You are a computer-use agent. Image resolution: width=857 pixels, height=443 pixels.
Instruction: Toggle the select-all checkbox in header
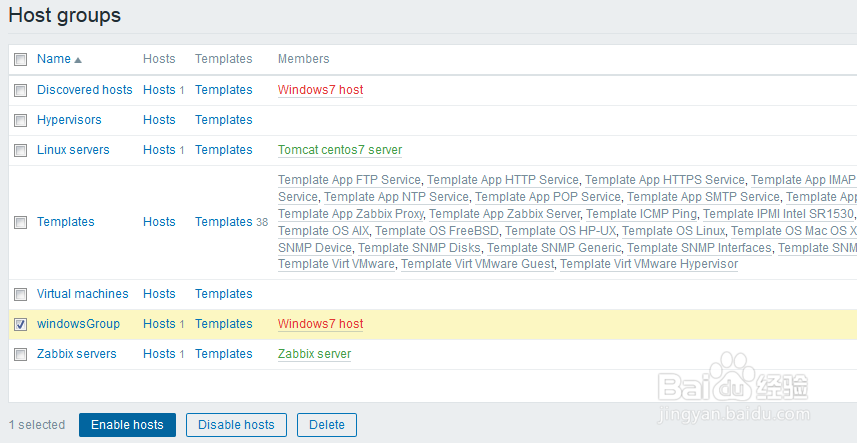tap(21, 60)
